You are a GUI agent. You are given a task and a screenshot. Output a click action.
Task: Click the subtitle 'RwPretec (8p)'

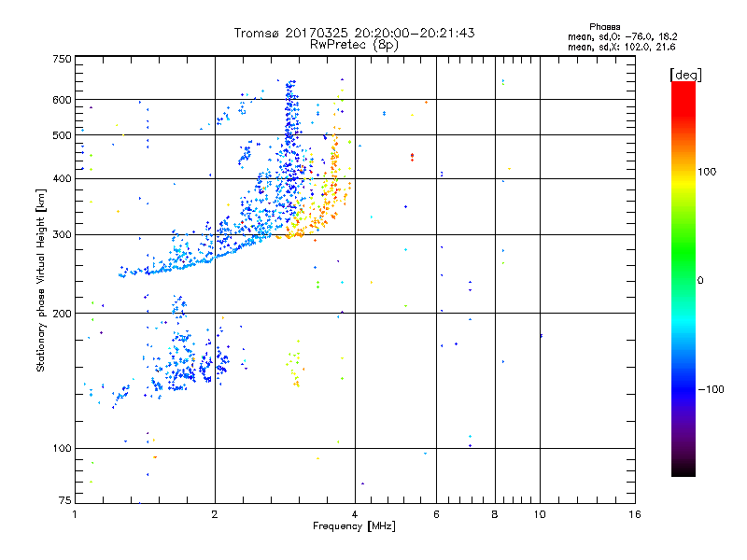(x=354, y=45)
